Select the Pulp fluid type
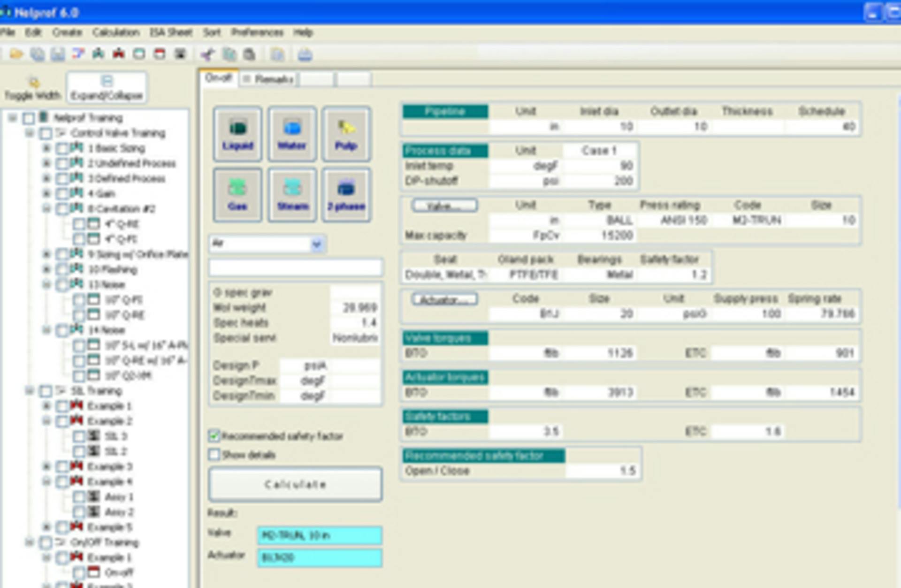Viewport: 901px width, 588px height. (x=346, y=135)
